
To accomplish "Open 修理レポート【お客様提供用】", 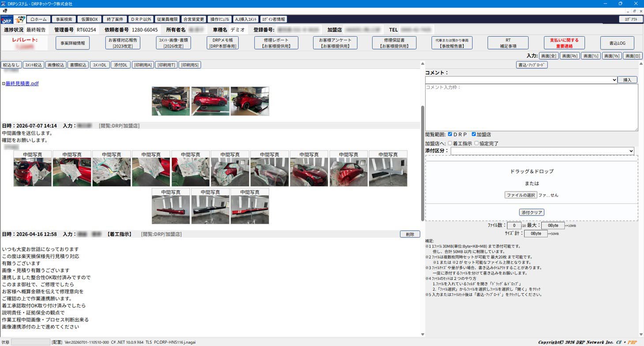I will [x=276, y=43].
